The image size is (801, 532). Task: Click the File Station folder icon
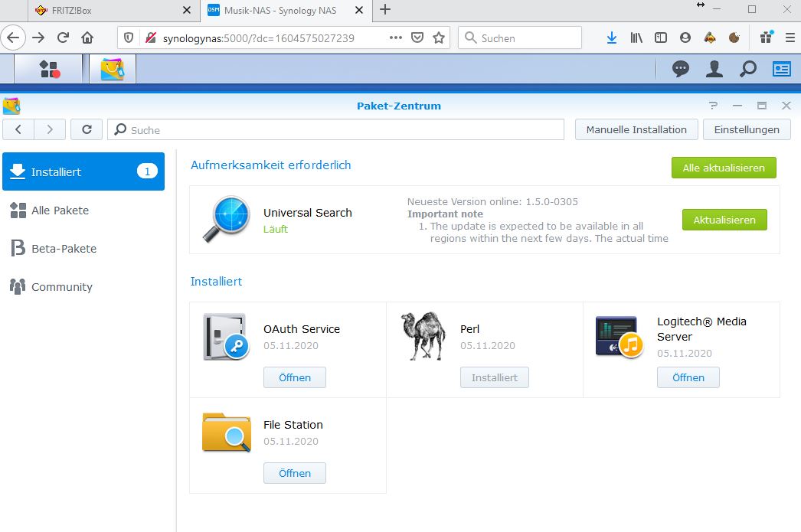click(x=227, y=432)
